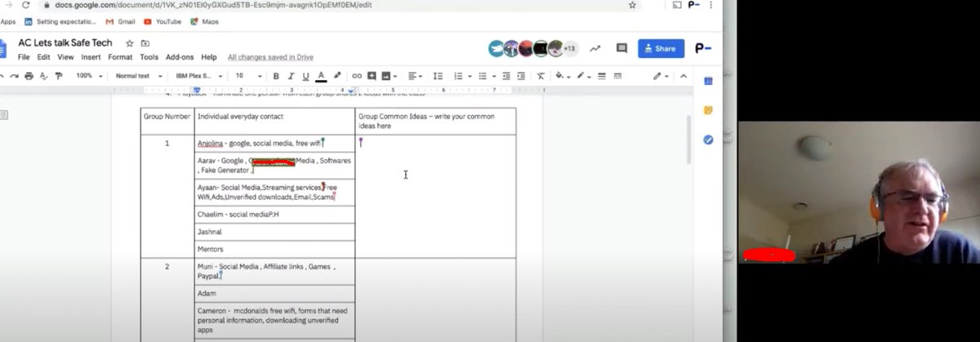Open the Gmail bookmark
The image size is (980, 342).
[121, 22]
